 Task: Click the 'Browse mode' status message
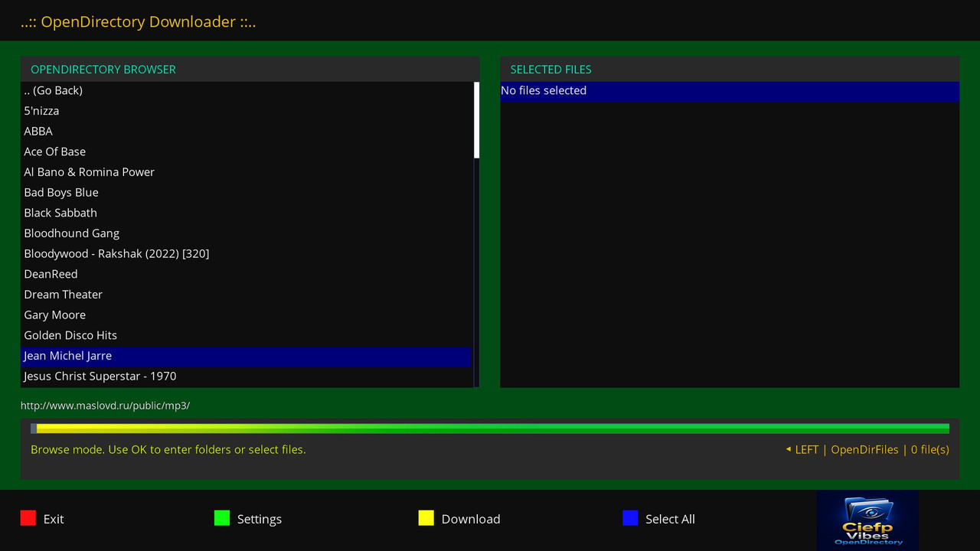(x=168, y=449)
